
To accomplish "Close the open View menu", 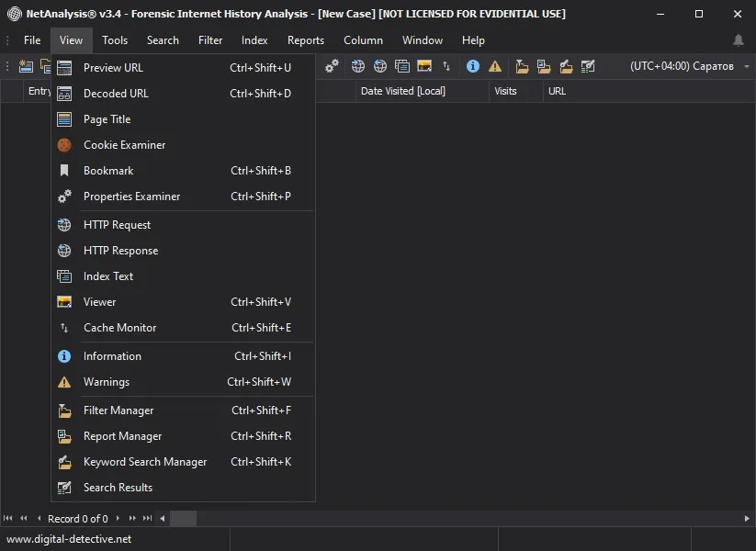I will pos(71,40).
